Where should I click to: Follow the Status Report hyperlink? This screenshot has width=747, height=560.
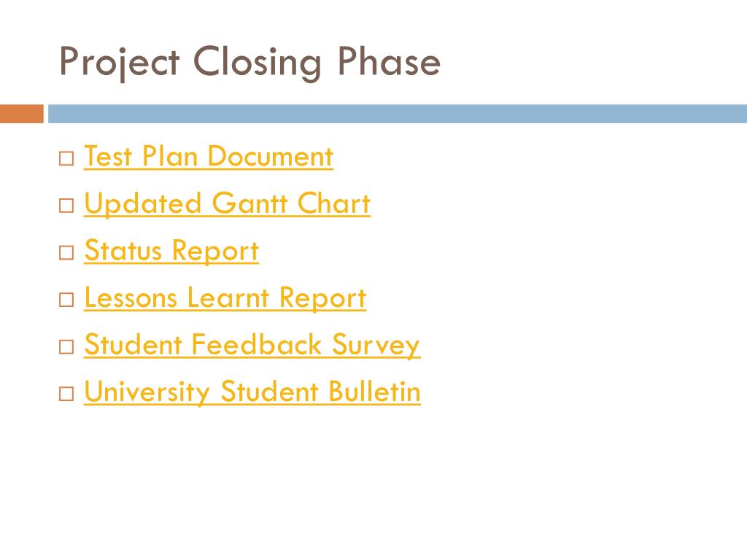pos(171,251)
